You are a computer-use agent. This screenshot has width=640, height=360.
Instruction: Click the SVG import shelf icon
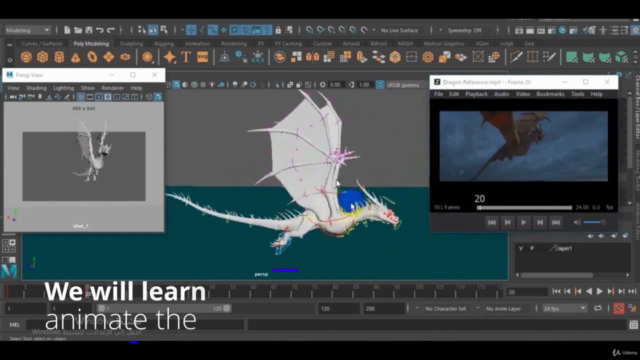pyautogui.click(x=202, y=57)
